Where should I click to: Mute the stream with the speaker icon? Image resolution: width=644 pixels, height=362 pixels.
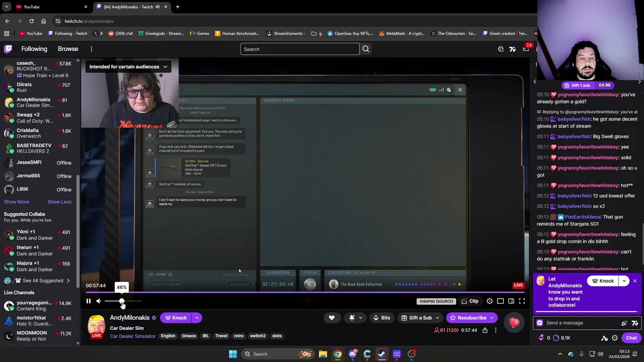99,301
